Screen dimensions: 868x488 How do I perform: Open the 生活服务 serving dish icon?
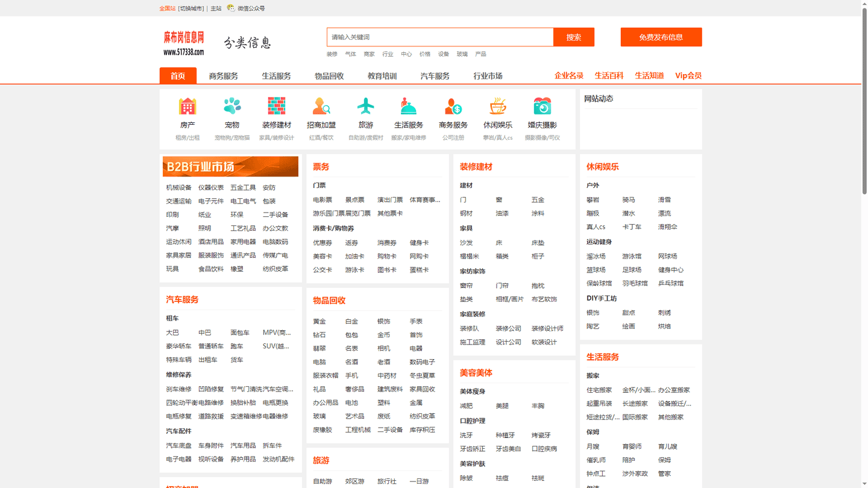click(x=409, y=106)
